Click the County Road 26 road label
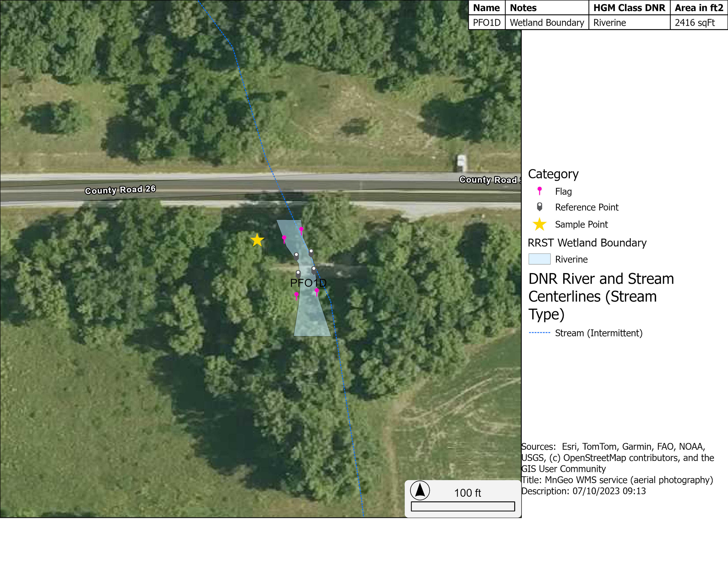The image size is (728, 563). 120,190
